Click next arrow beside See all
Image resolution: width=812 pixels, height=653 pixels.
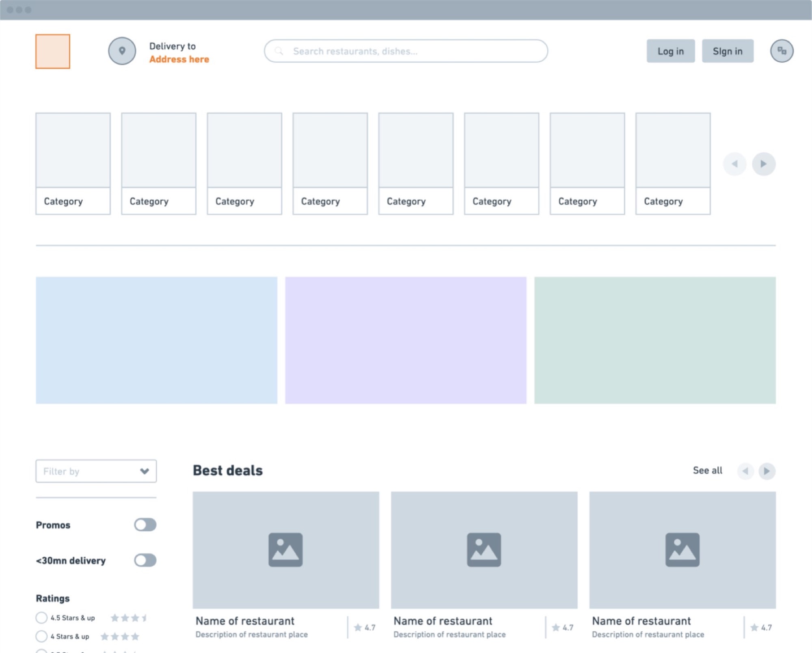tap(767, 471)
